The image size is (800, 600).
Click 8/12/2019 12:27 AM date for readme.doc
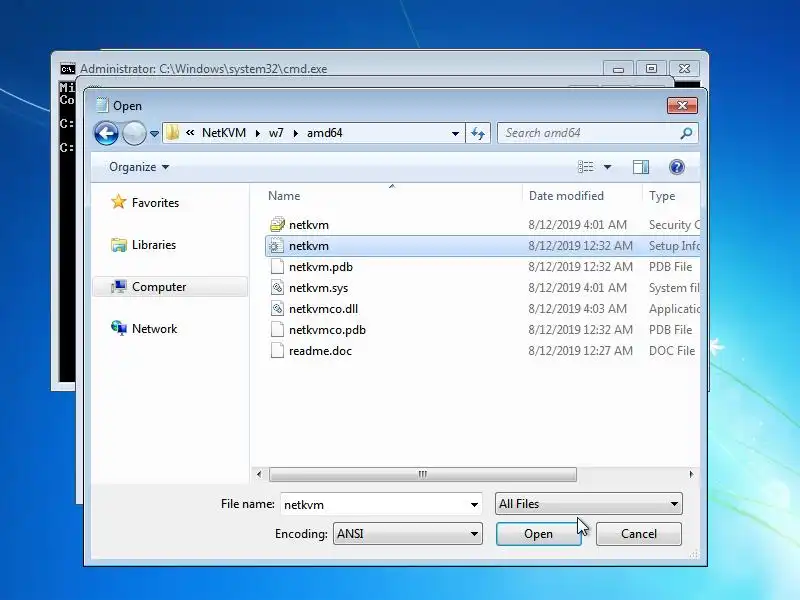click(x=580, y=351)
